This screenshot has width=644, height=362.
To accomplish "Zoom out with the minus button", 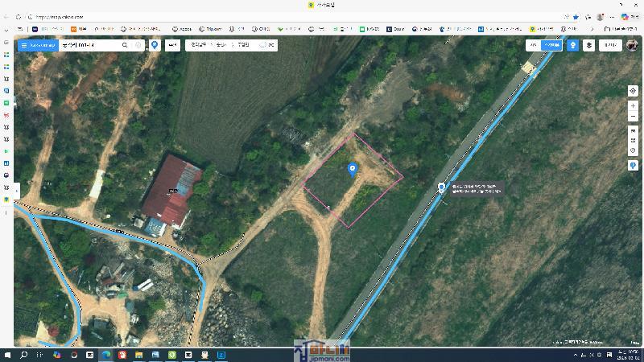I will coord(633,116).
